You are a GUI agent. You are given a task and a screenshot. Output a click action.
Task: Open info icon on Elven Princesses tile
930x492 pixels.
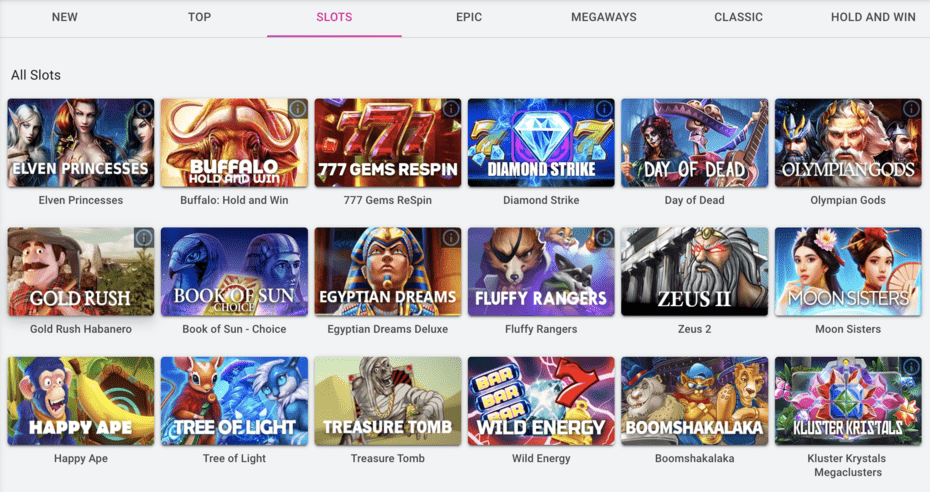point(144,108)
